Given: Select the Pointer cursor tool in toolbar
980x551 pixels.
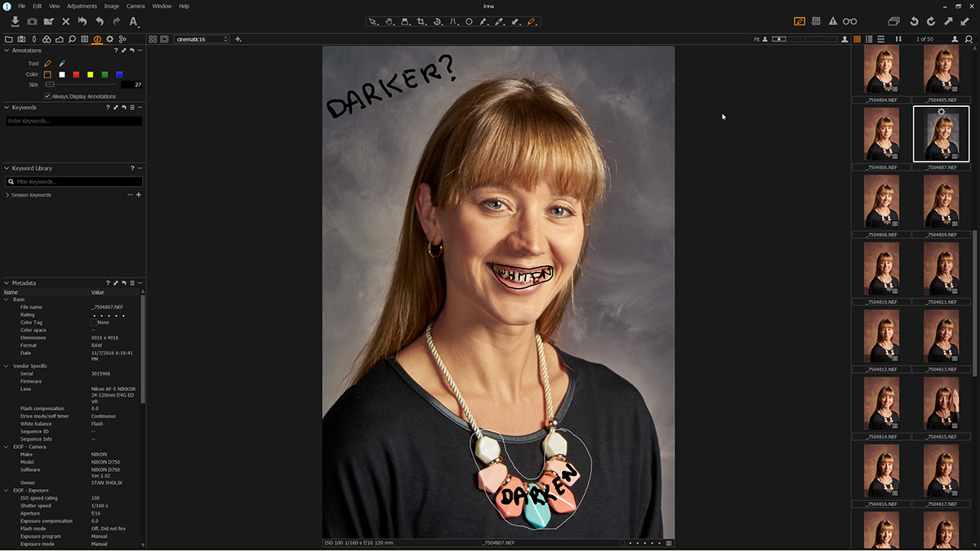Looking at the screenshot, I should pos(373,21).
